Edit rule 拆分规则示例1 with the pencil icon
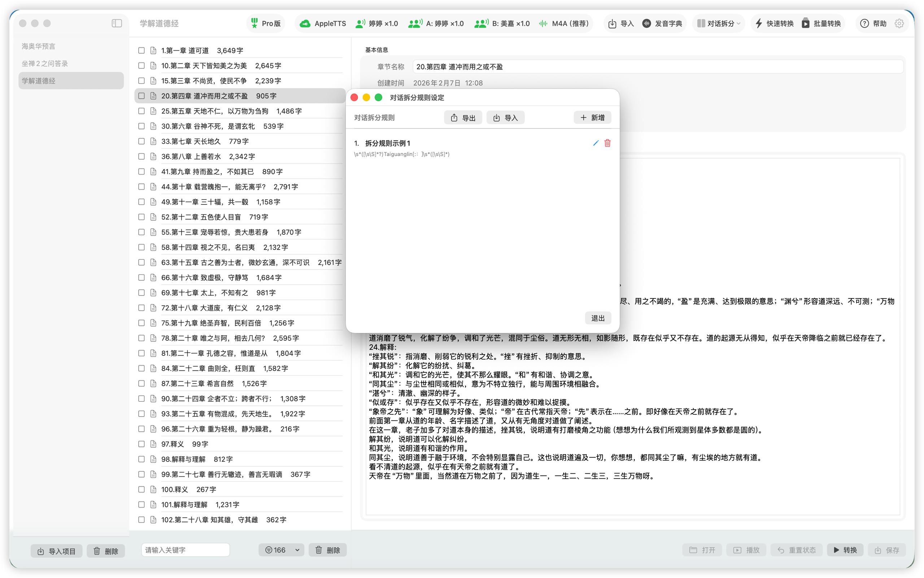 [595, 143]
